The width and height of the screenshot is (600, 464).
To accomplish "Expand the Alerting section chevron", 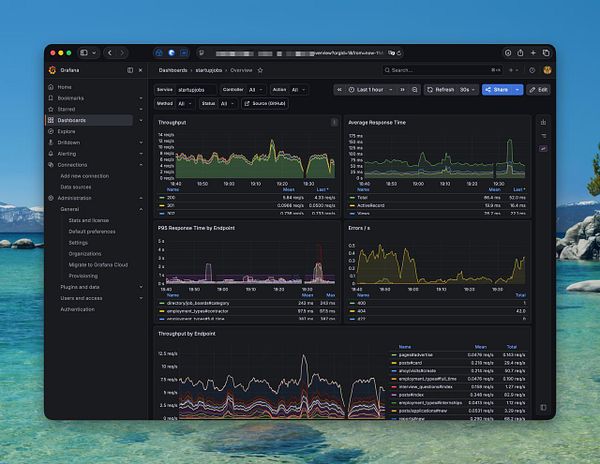I will [x=141, y=153].
